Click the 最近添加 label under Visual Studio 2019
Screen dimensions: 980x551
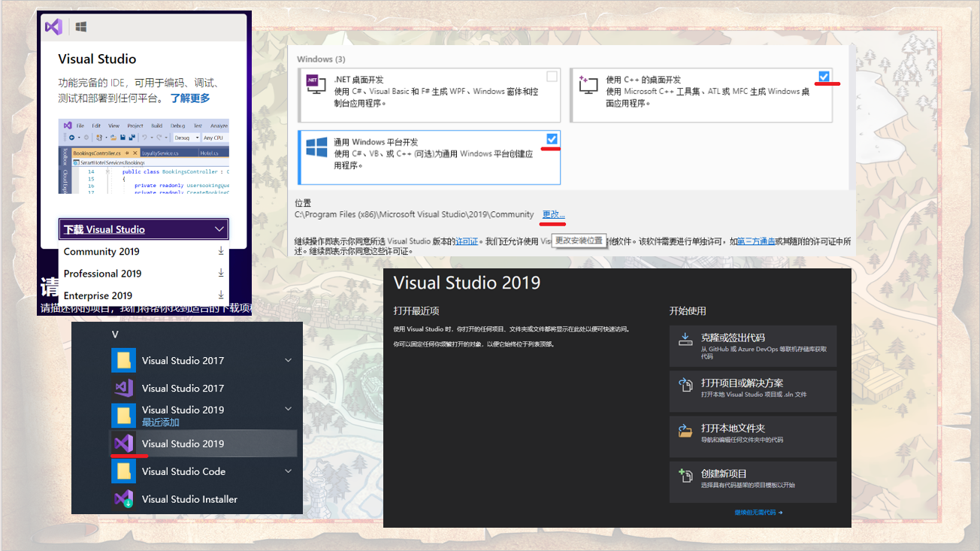[161, 422]
